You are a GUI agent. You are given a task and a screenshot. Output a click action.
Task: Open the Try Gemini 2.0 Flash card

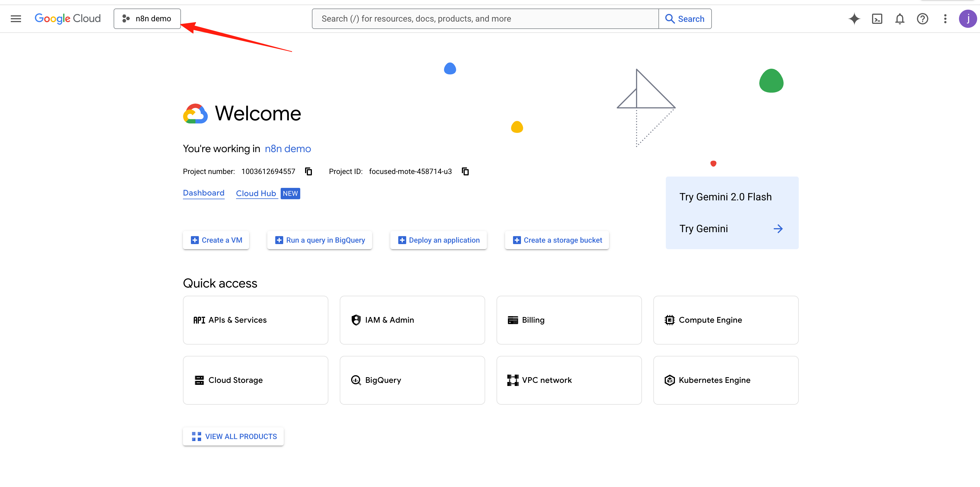coord(732,213)
